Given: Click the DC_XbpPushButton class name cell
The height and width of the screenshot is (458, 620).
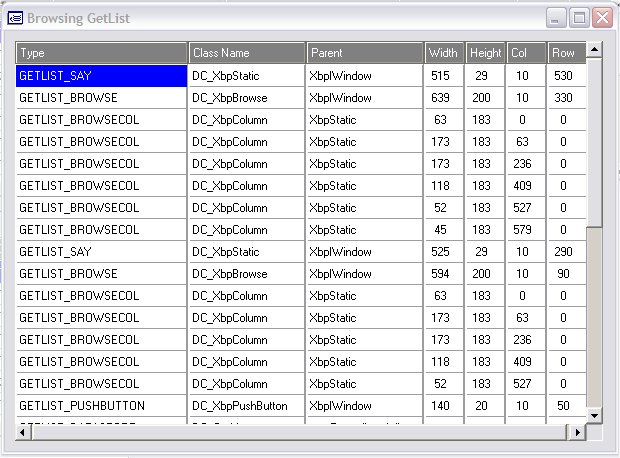Looking at the screenshot, I should tap(247, 406).
